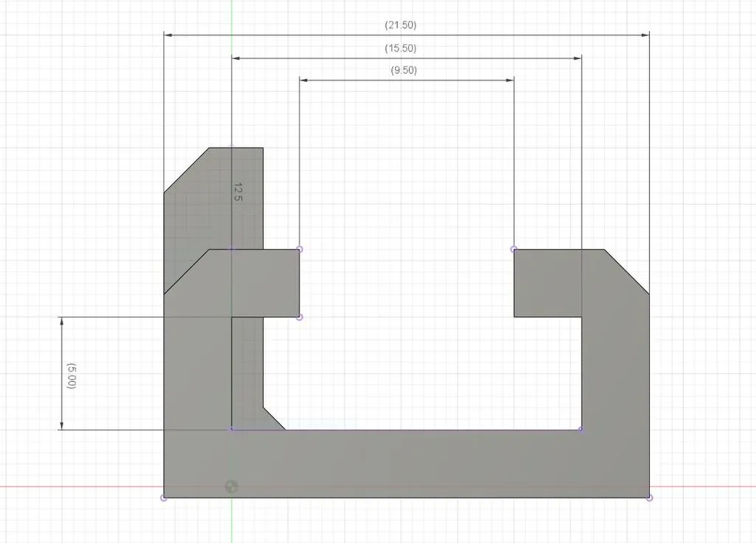Select the origin point symbol on the profile
The image size is (756, 543).
232,486
